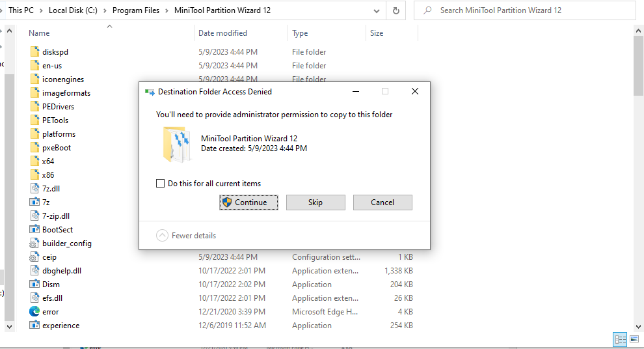Close the Access Denied dialog
This screenshot has width=644, height=349.
[x=415, y=91]
